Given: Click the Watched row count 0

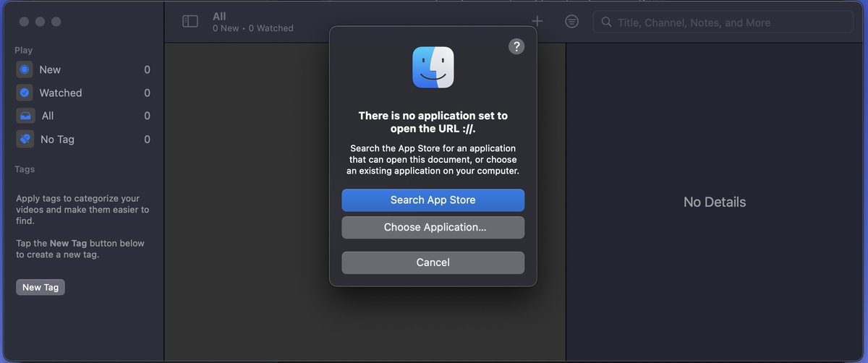Looking at the screenshot, I should tap(147, 93).
